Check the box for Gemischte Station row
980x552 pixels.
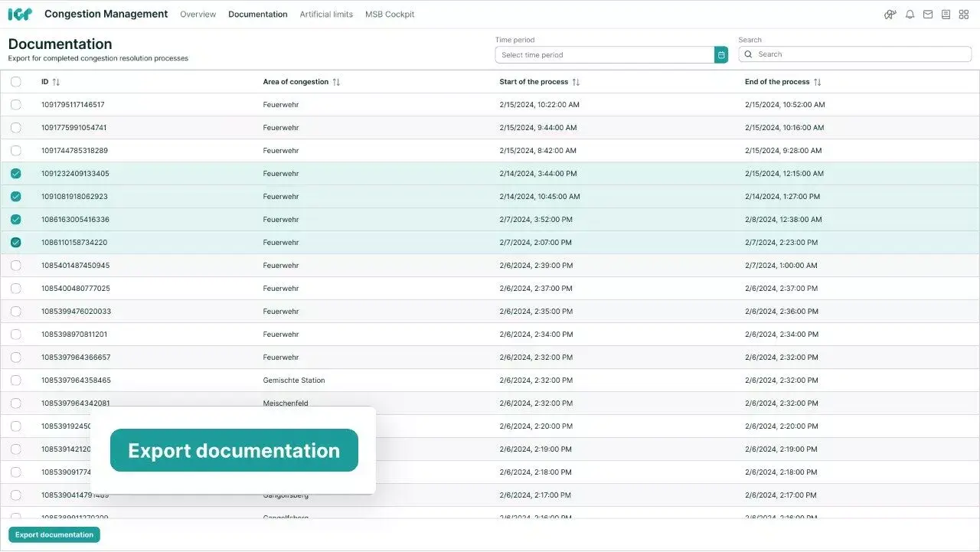click(x=16, y=381)
